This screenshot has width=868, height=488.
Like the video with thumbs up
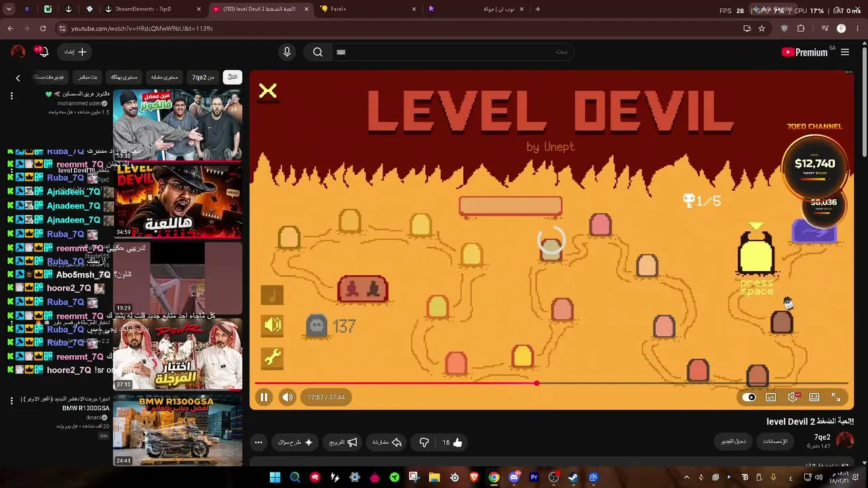click(452, 443)
